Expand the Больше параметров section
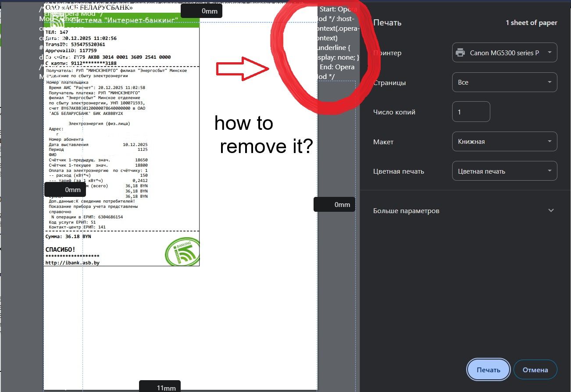 (x=464, y=211)
